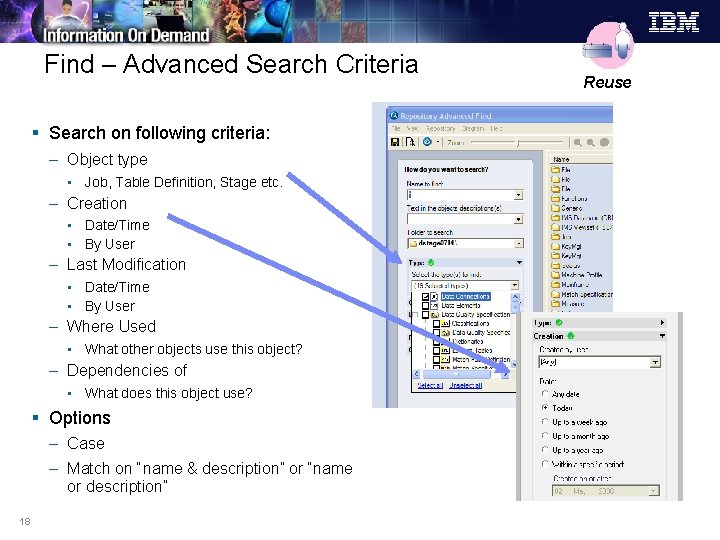Click the Unselect all link

coord(466,385)
